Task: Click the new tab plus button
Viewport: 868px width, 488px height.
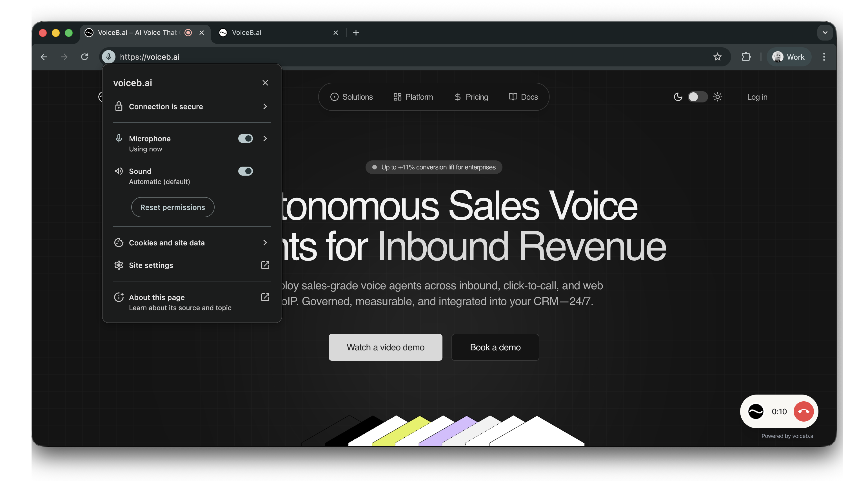Action: [x=356, y=33]
